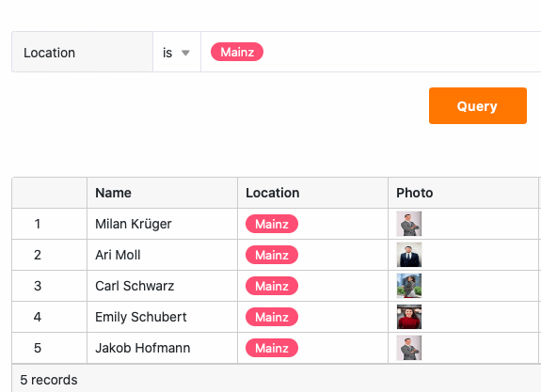
Task: Open Emily Schubert's photo thumbnail
Action: click(x=409, y=317)
